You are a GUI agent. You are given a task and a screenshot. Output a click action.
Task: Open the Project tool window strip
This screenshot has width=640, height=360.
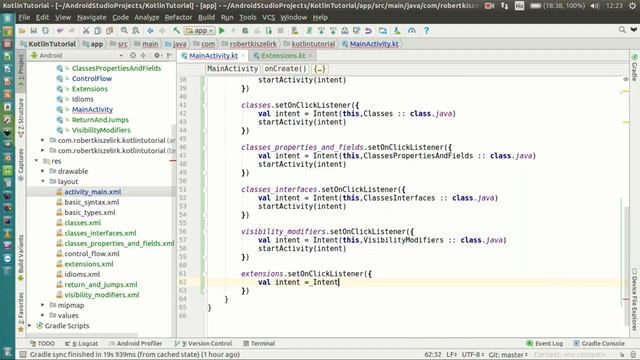[x=21, y=71]
